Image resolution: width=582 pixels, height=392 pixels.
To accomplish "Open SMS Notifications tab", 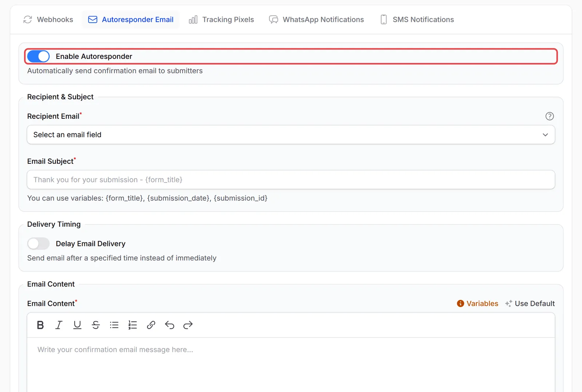I will (x=417, y=20).
